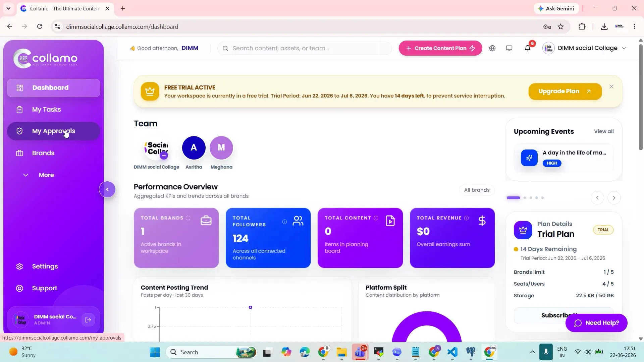The height and width of the screenshot is (362, 644).
Task: Open File Explorer from the taskbar
Action: (x=341, y=352)
